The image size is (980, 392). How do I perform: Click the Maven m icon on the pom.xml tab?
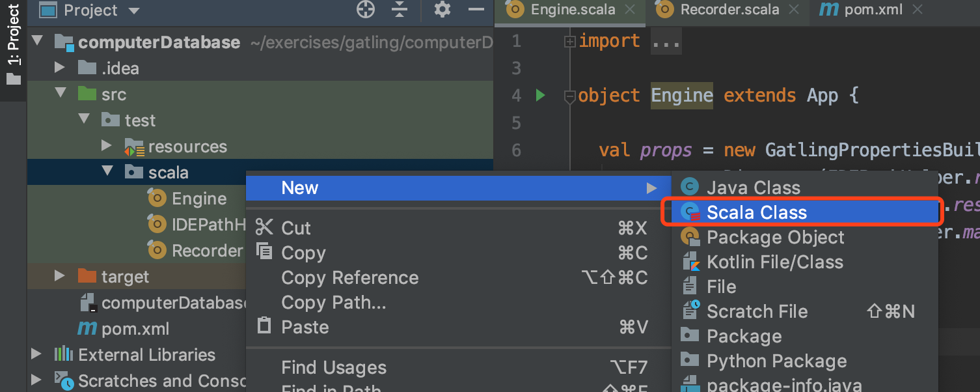[828, 10]
